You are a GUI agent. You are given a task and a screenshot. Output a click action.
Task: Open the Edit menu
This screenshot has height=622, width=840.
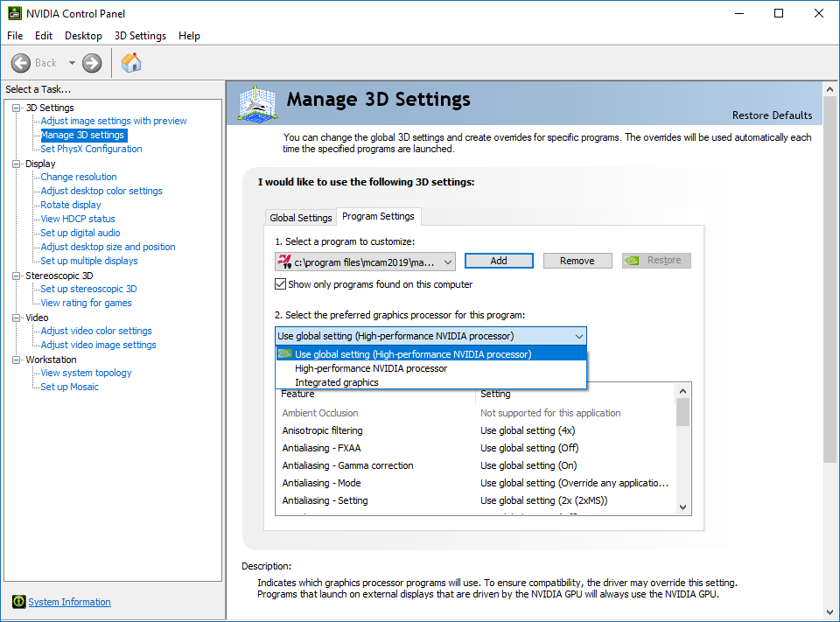click(44, 36)
